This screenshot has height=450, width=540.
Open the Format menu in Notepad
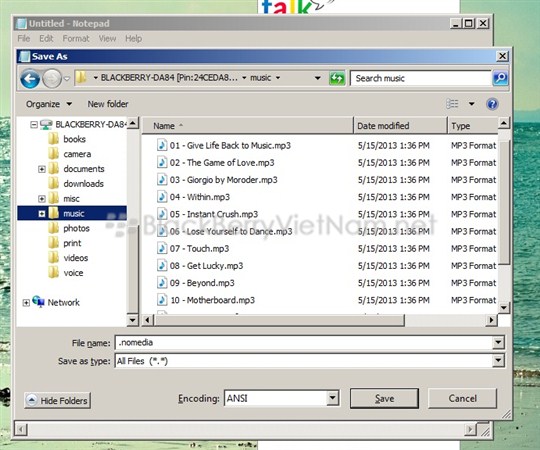(76, 38)
